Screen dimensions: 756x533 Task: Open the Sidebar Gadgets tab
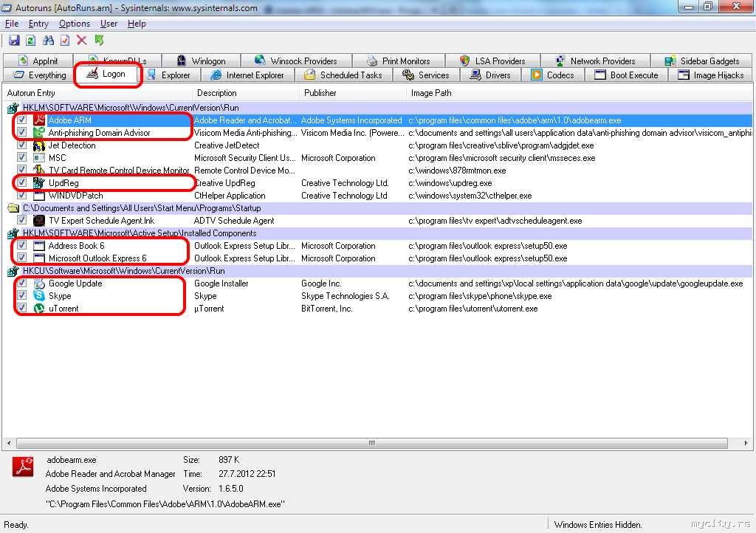point(702,61)
